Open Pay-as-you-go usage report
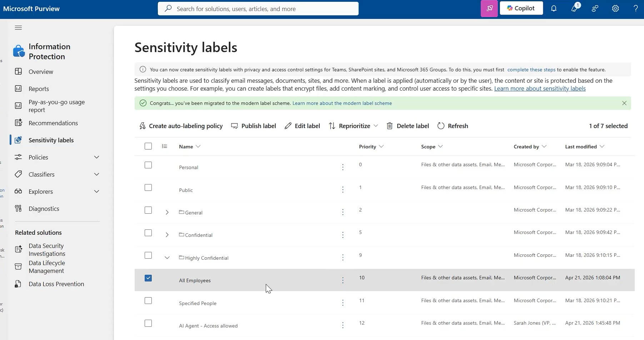The height and width of the screenshot is (340, 644). (x=56, y=106)
